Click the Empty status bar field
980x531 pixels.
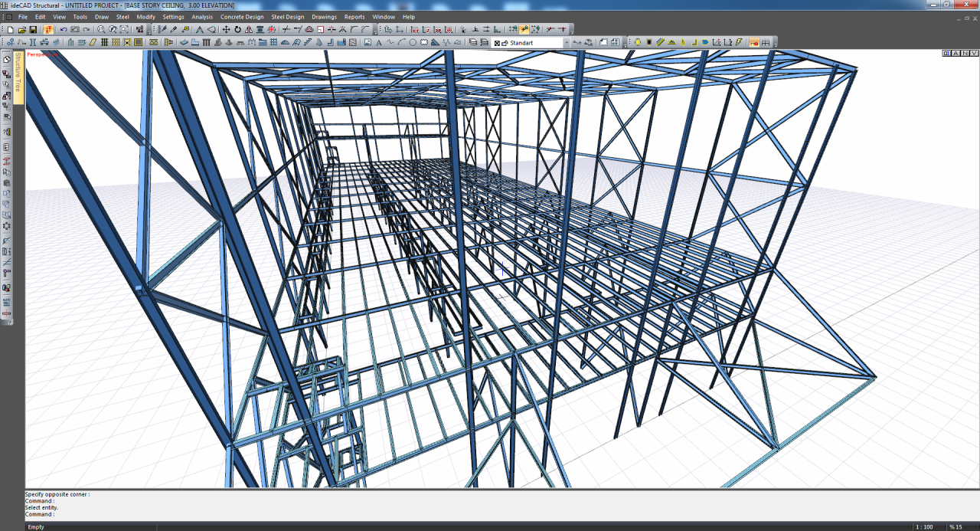(36, 526)
